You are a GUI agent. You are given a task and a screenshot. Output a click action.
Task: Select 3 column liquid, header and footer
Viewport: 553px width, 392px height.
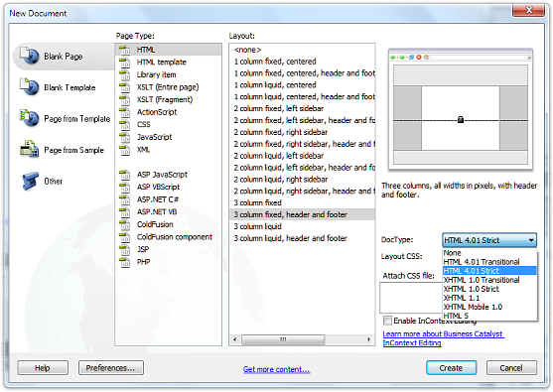(x=302, y=238)
